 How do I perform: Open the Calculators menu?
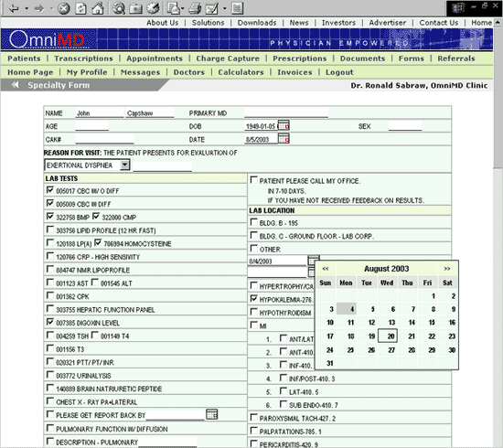pos(241,72)
